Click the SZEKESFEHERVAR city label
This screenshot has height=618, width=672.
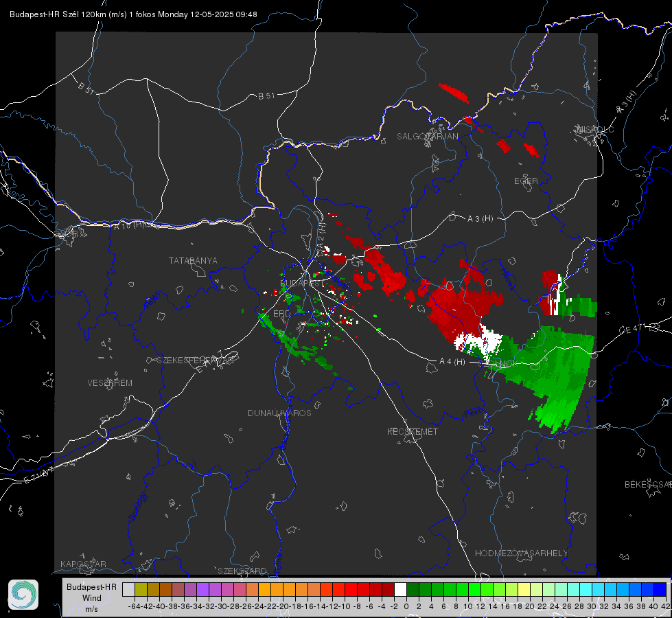pos(196,360)
